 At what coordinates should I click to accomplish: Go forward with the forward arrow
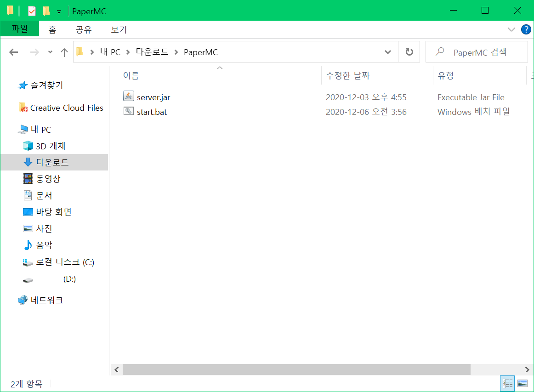coord(34,52)
